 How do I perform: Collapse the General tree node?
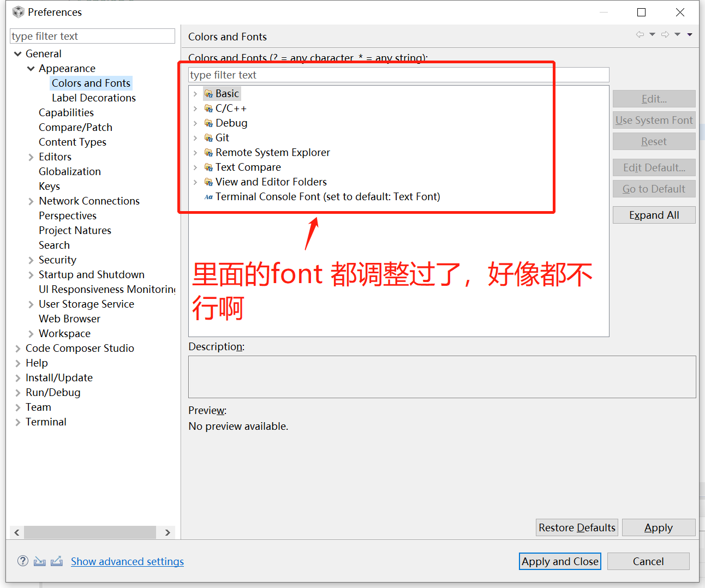click(18, 54)
